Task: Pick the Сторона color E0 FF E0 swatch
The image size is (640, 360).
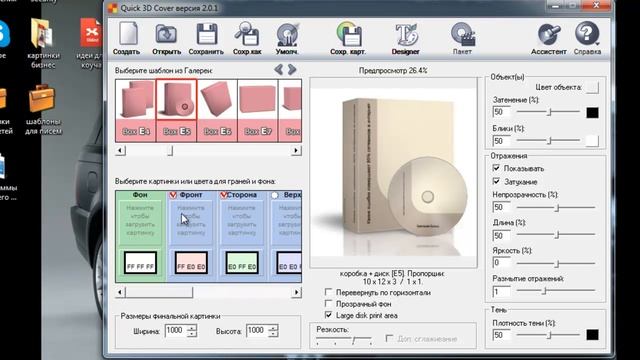Action: (x=242, y=262)
